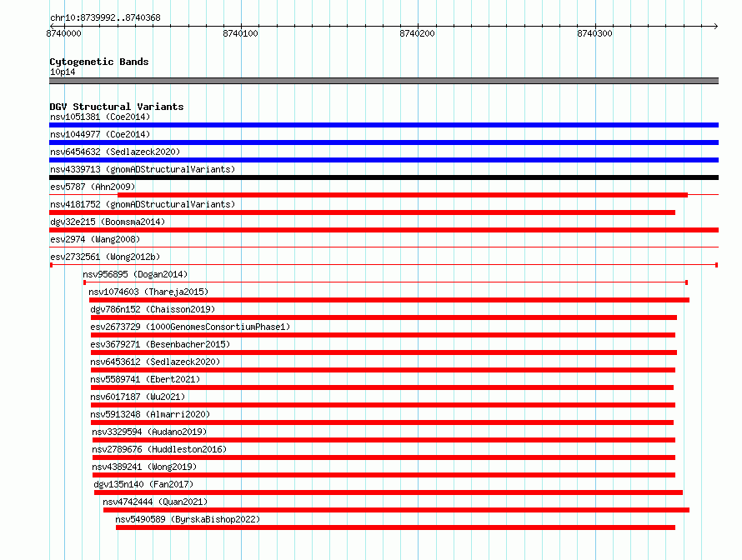Click the red bar under nsv2789676
The height and width of the screenshot is (560, 742).
[384, 457]
